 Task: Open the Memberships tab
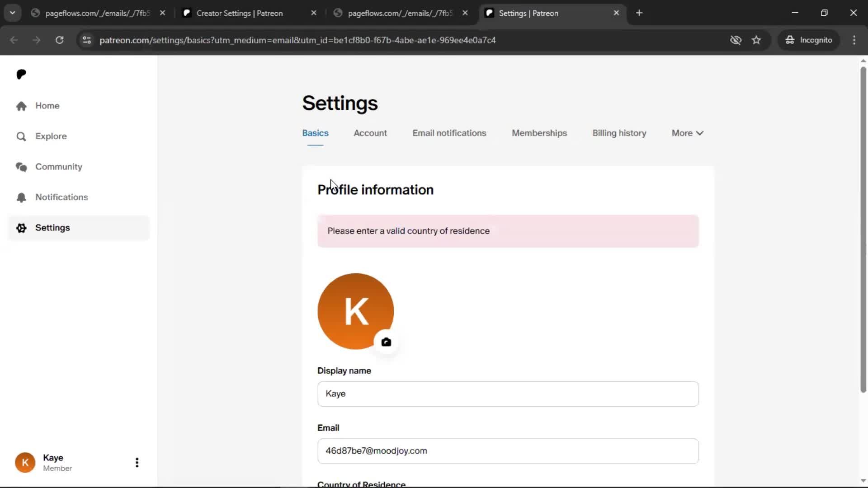coord(539,133)
